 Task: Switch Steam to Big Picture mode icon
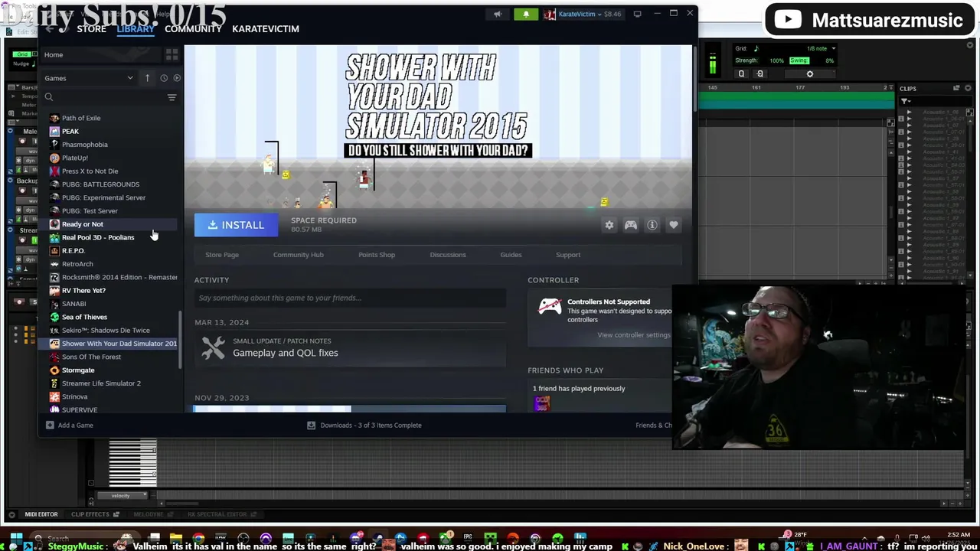pyautogui.click(x=637, y=14)
